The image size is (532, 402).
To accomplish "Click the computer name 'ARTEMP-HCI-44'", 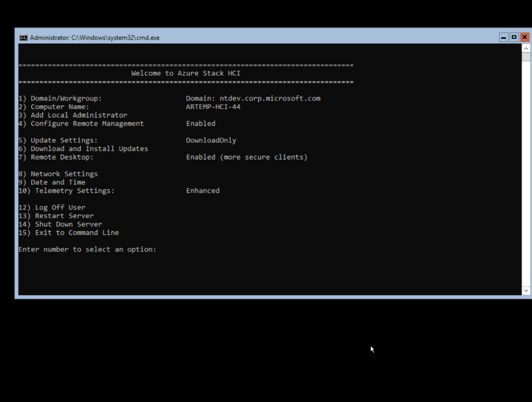I will pyautogui.click(x=213, y=107).
